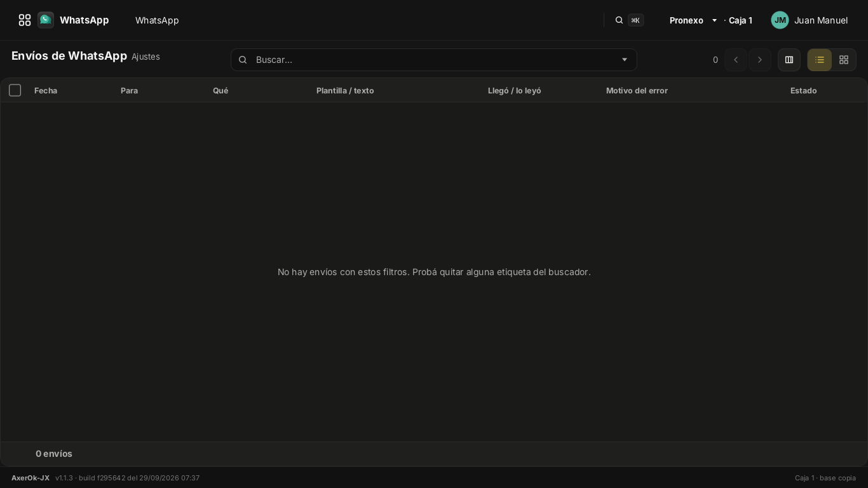Open global search magnifier in top bar
Image resolution: width=868 pixels, height=488 pixels.
point(619,20)
